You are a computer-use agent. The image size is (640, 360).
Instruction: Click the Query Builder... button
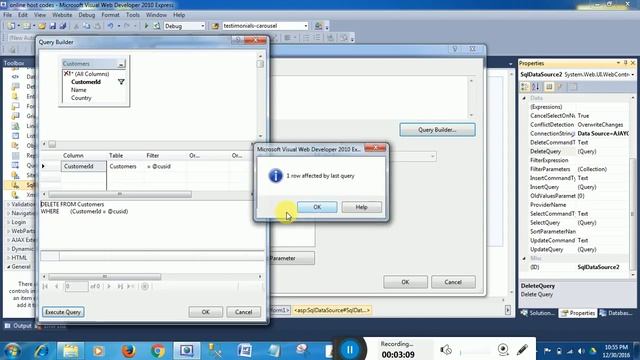[437, 130]
